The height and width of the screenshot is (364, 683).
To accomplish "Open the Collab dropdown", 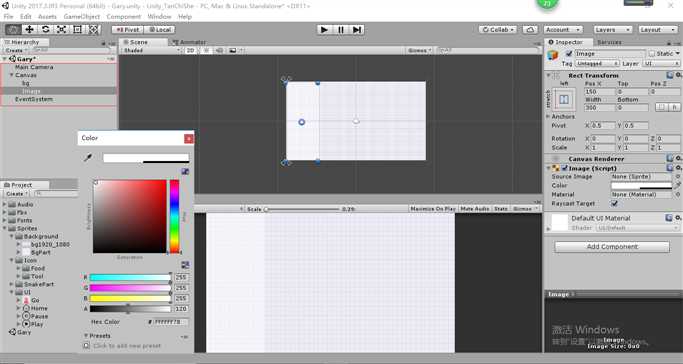I will [498, 30].
